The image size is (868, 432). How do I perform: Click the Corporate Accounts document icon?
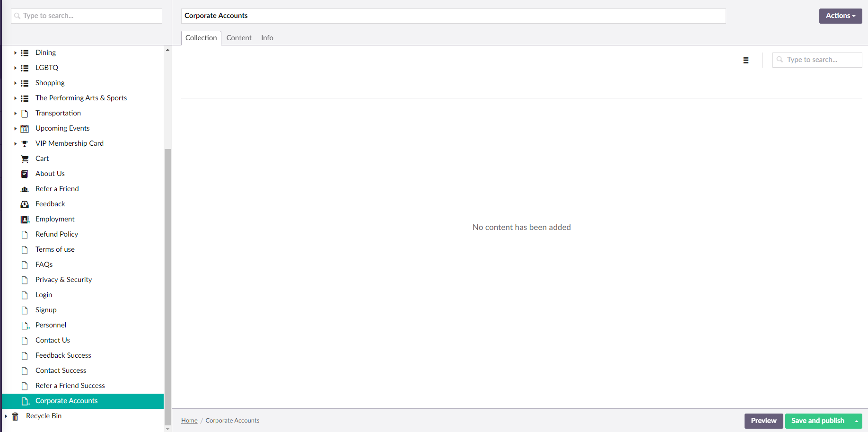point(25,401)
